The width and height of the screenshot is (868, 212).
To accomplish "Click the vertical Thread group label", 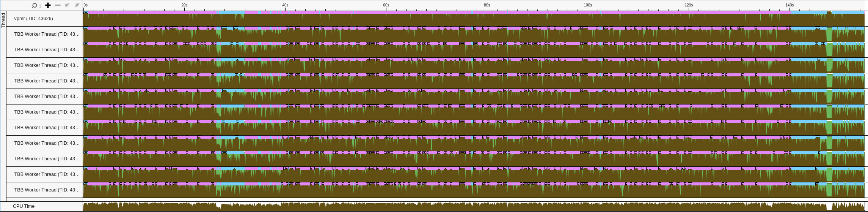I will pyautogui.click(x=3, y=20).
